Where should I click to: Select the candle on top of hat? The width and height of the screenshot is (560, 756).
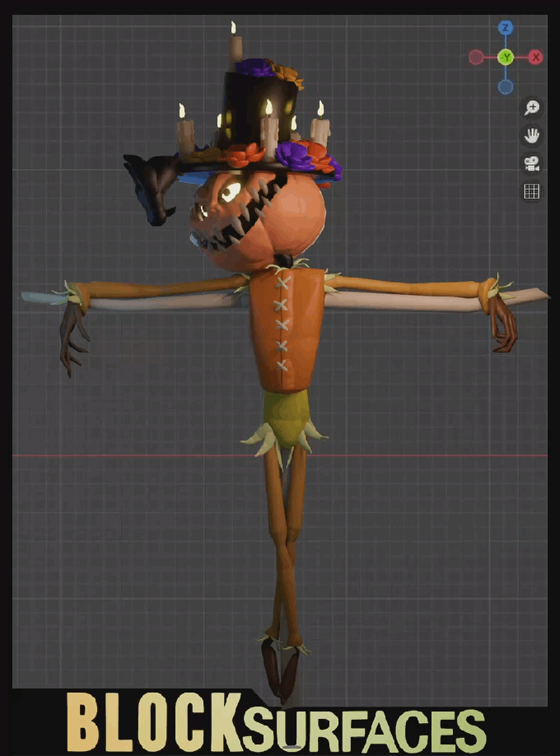[x=236, y=43]
